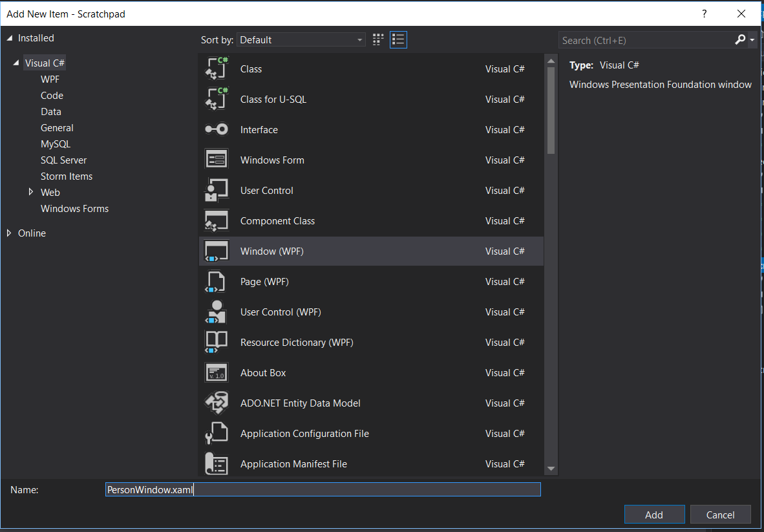Screen dimensions: 764x532
Task: Collapse the Installed tree node
Action: 10,38
